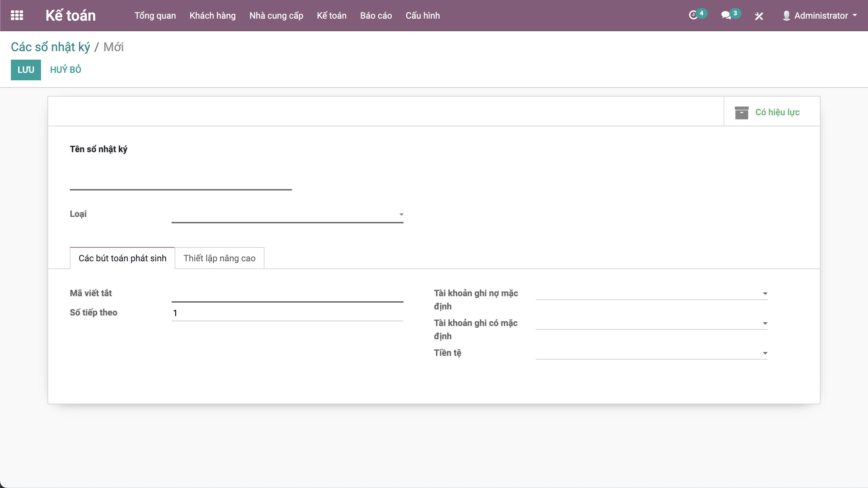Open the Báo cáo menu
This screenshot has height=488, width=868.
(x=376, y=16)
